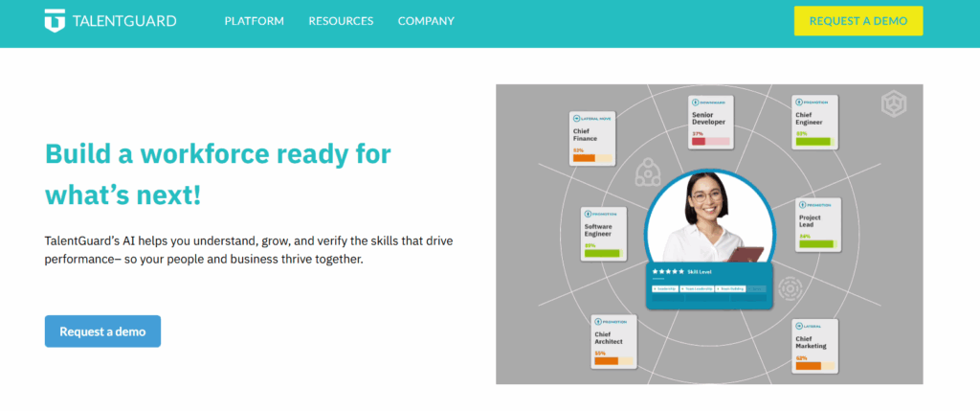This screenshot has width=980, height=411.
Task: Click the people group icon near the portrait
Action: 649,172
